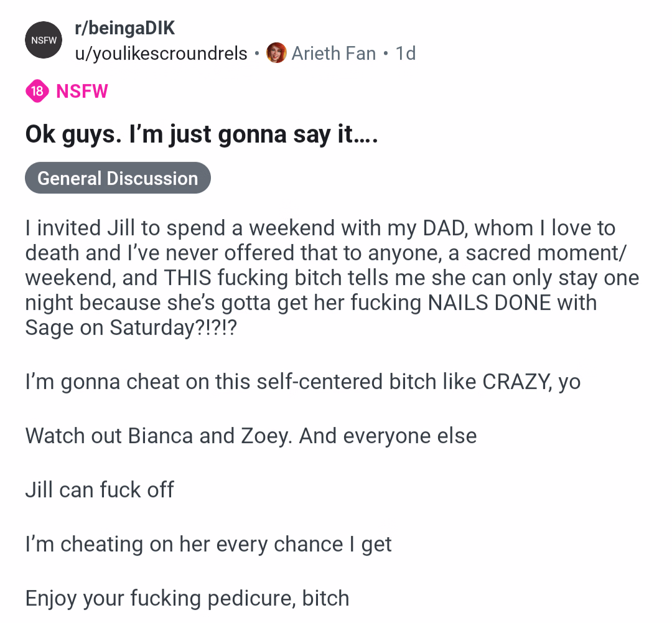672x623 pixels.
Task: Click the line 'Watch out Bianca and Zoey'
Action: tap(251, 436)
